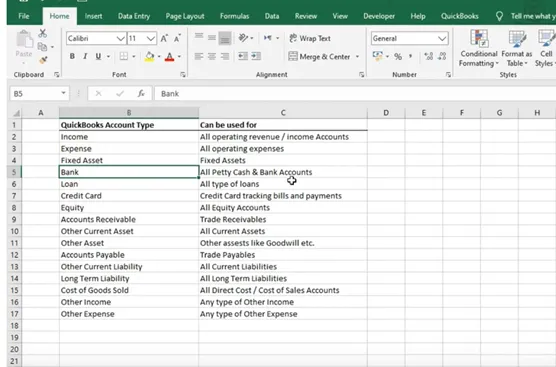Click the Cut scissors icon
Screen dimensions: 556x367
click(43, 33)
